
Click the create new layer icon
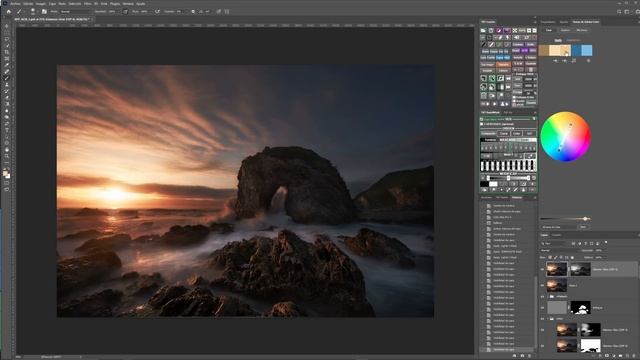tap(628, 356)
